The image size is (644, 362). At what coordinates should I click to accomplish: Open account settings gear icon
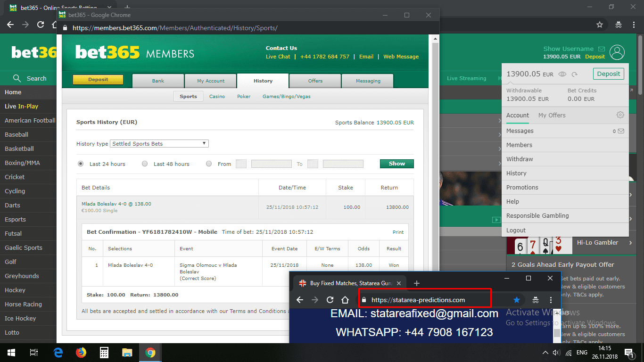point(620,115)
